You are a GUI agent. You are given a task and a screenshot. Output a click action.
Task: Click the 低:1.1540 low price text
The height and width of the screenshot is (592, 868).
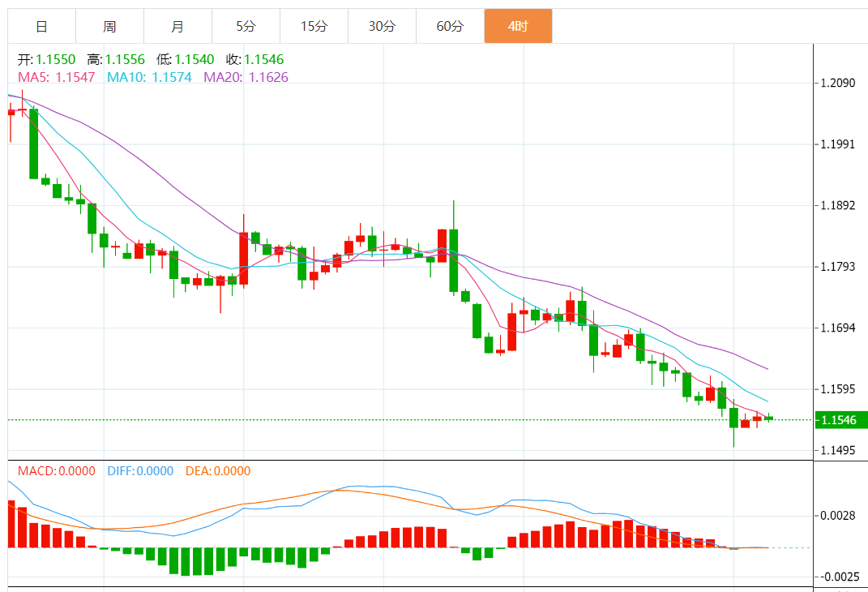[x=186, y=59]
